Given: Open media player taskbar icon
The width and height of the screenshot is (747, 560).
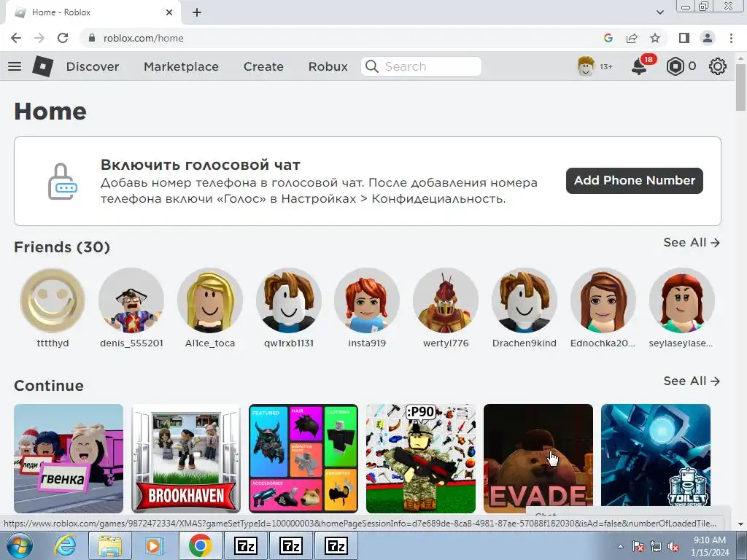Looking at the screenshot, I should click(155, 545).
